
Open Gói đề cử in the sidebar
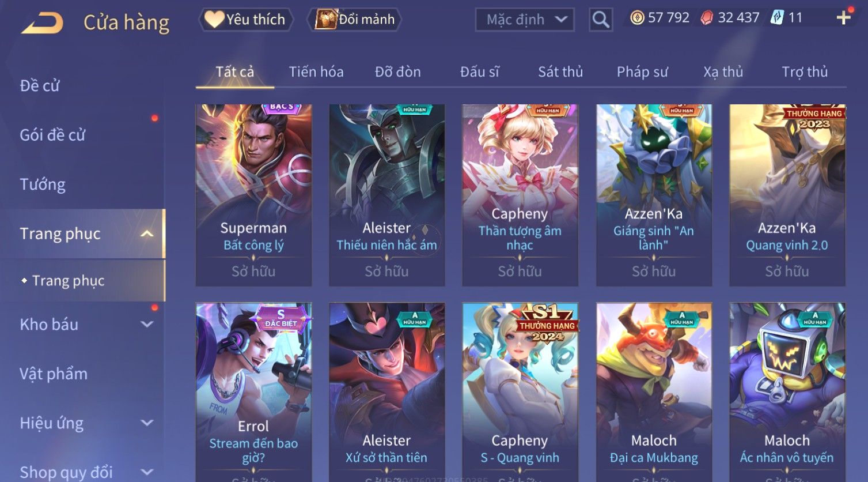[52, 135]
